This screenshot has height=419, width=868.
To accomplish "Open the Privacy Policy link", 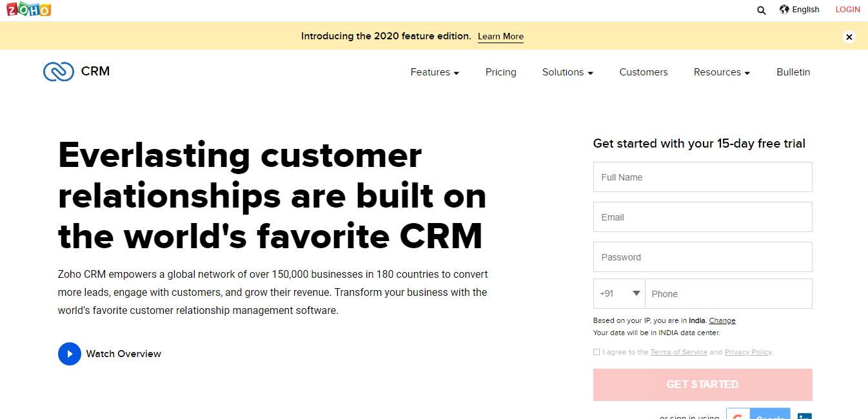I will (748, 352).
